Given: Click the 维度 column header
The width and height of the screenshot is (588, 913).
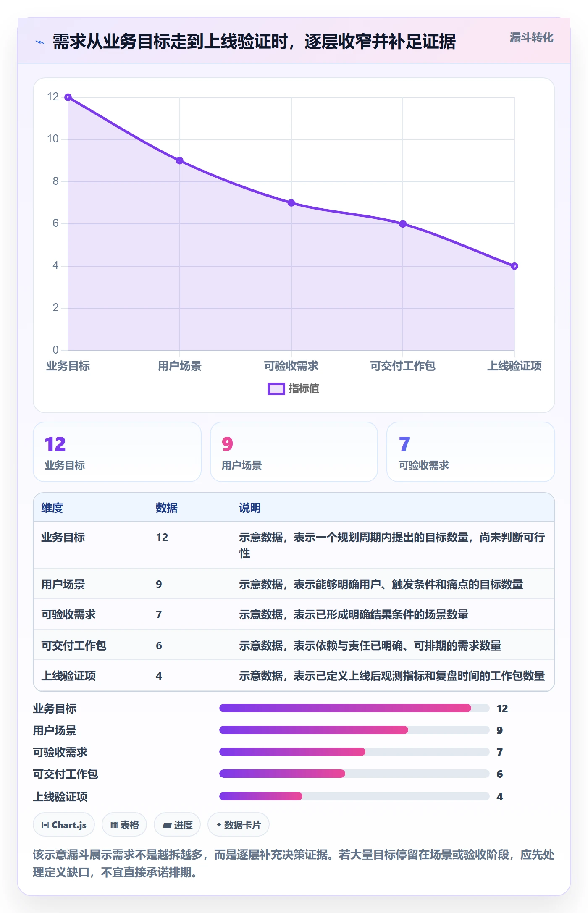Looking at the screenshot, I should [x=52, y=508].
